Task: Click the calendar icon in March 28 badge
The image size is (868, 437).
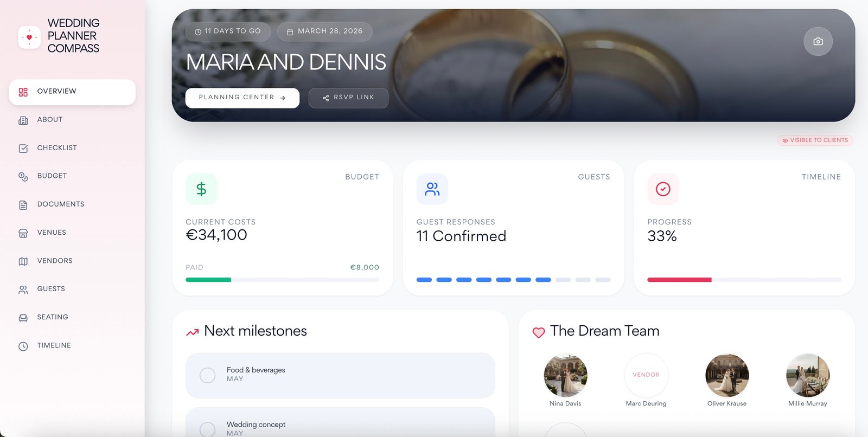Action: (290, 32)
